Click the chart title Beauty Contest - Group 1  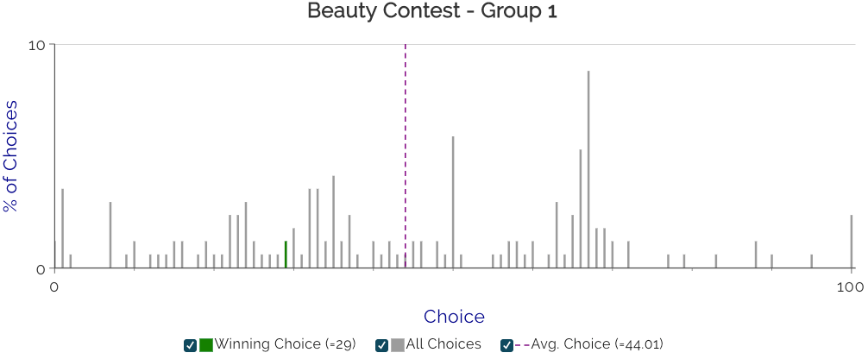431,11
